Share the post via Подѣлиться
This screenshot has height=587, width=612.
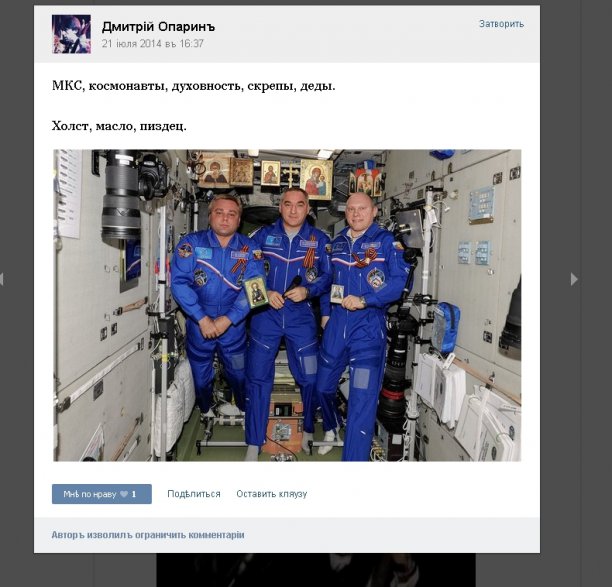point(194,494)
